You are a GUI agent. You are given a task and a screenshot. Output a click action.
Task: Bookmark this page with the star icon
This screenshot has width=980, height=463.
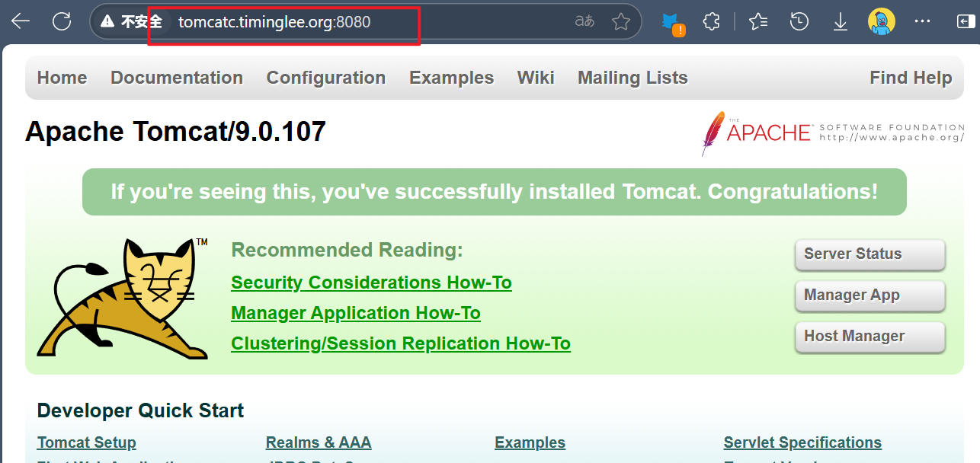(621, 21)
